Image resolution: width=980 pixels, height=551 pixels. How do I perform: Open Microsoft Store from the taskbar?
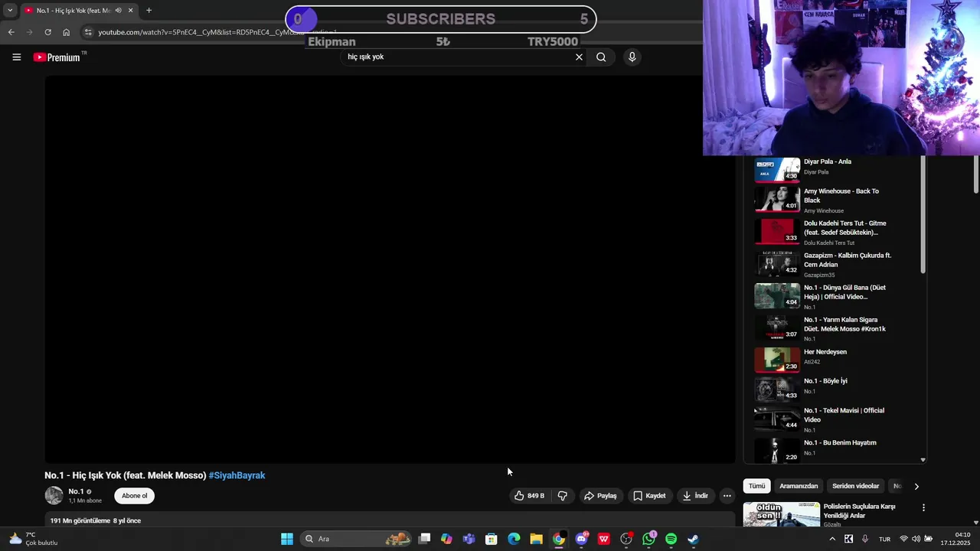pos(492,539)
